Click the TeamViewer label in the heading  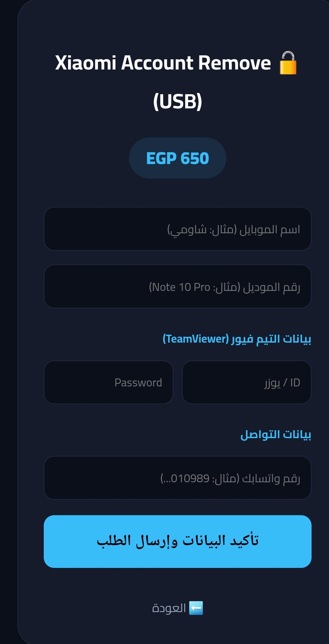tap(195, 339)
